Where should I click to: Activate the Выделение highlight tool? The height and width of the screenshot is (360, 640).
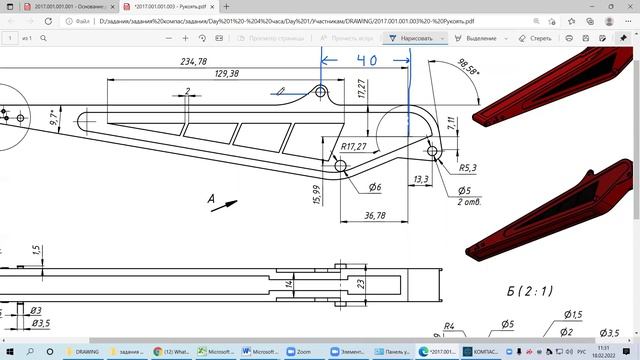click(x=476, y=38)
